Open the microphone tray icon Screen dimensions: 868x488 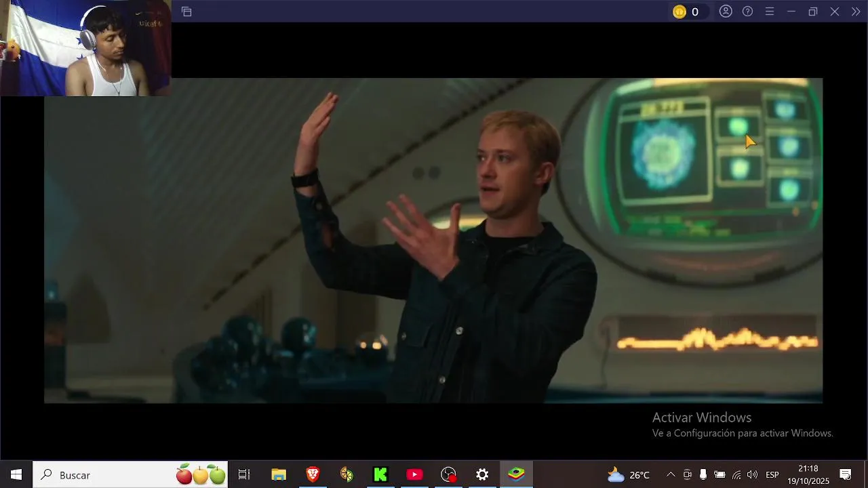click(703, 474)
